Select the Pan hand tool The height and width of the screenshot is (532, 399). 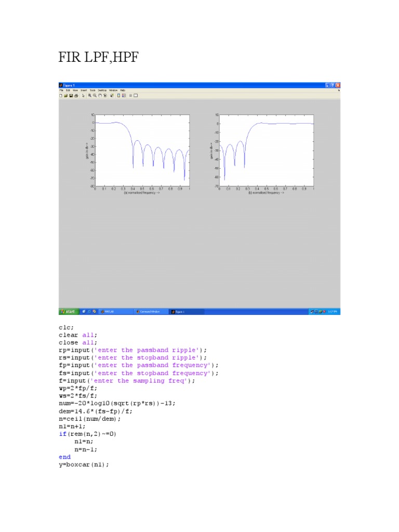[100, 96]
